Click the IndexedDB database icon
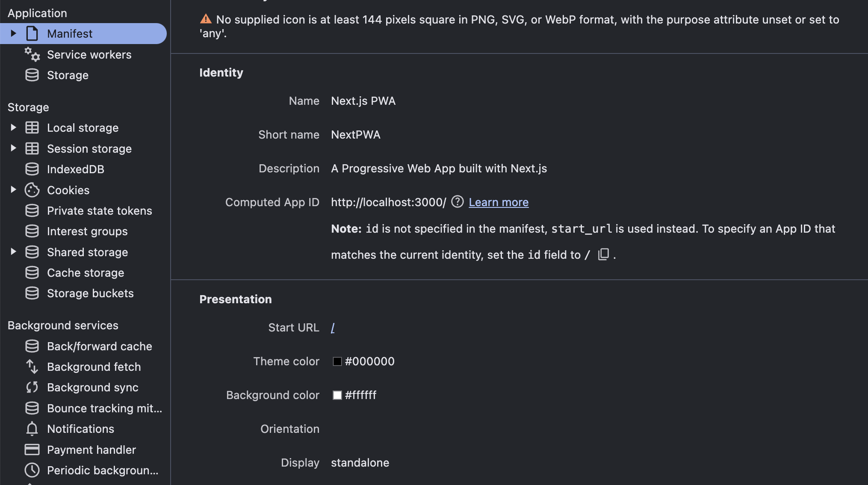Screen dimensions: 868x485 [32, 169]
